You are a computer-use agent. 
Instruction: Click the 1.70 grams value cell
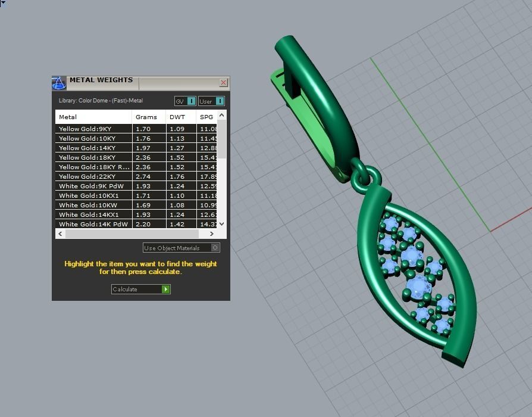pyautogui.click(x=149, y=129)
